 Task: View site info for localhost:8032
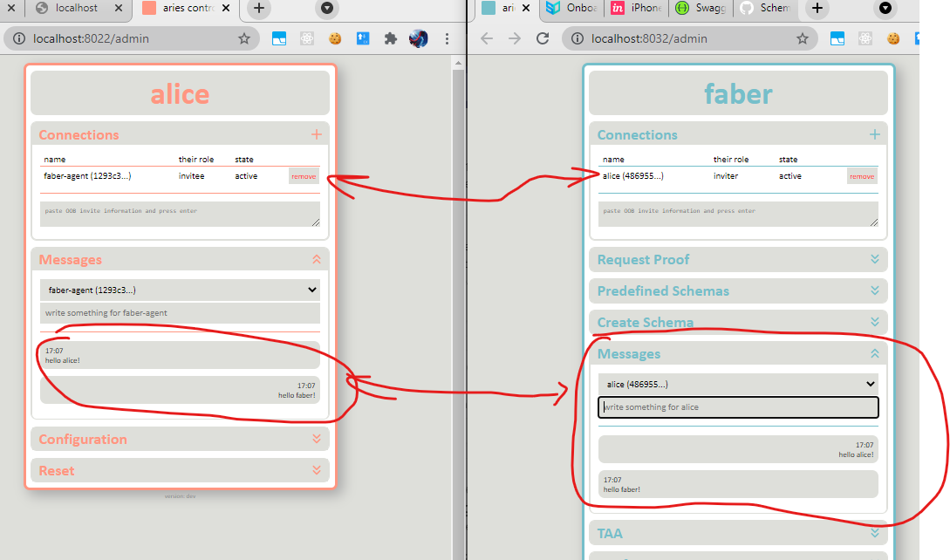click(x=578, y=38)
